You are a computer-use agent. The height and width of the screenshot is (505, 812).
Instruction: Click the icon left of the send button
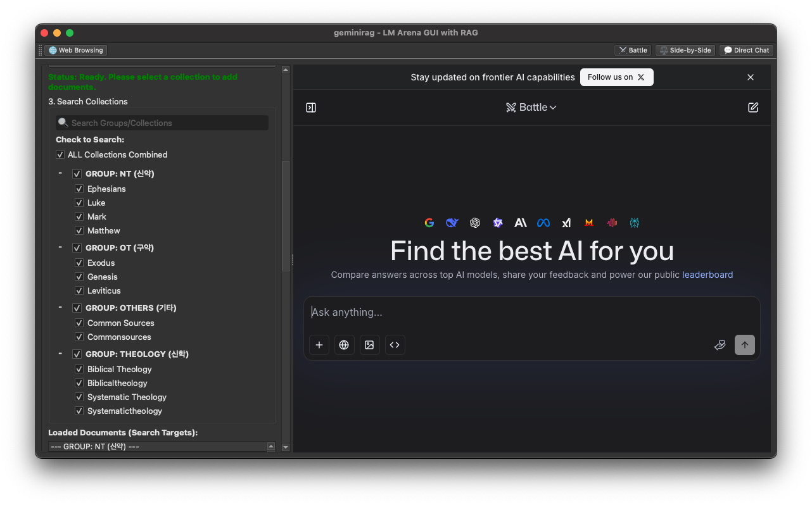coord(720,345)
